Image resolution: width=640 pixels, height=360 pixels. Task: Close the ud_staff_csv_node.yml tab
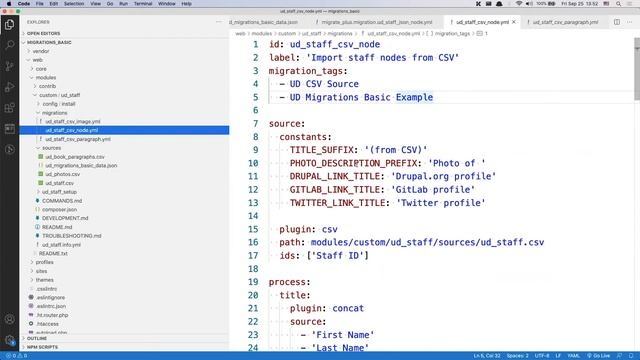514,22
